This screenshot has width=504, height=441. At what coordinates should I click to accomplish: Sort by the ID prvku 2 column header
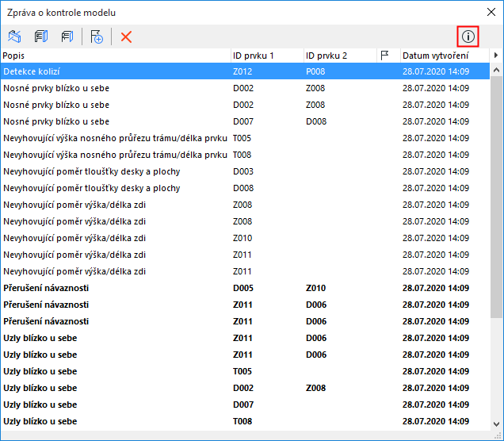pyautogui.click(x=340, y=56)
